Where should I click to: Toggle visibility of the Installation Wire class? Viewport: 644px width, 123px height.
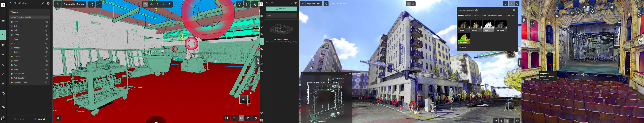click(x=47, y=82)
